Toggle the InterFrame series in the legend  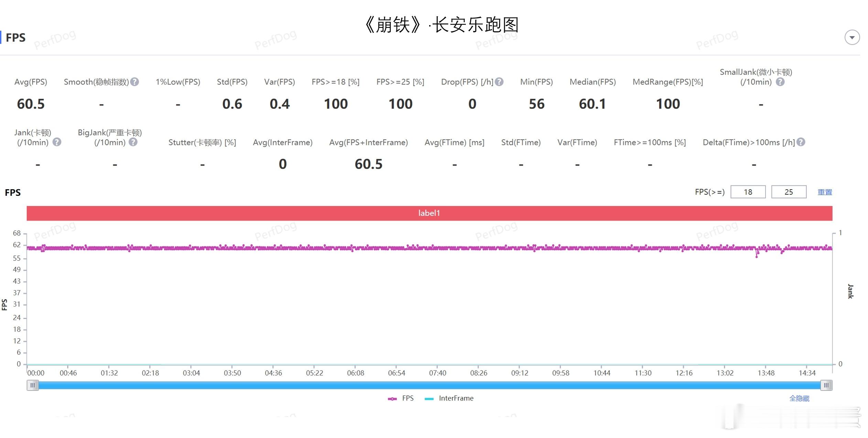pos(449,398)
